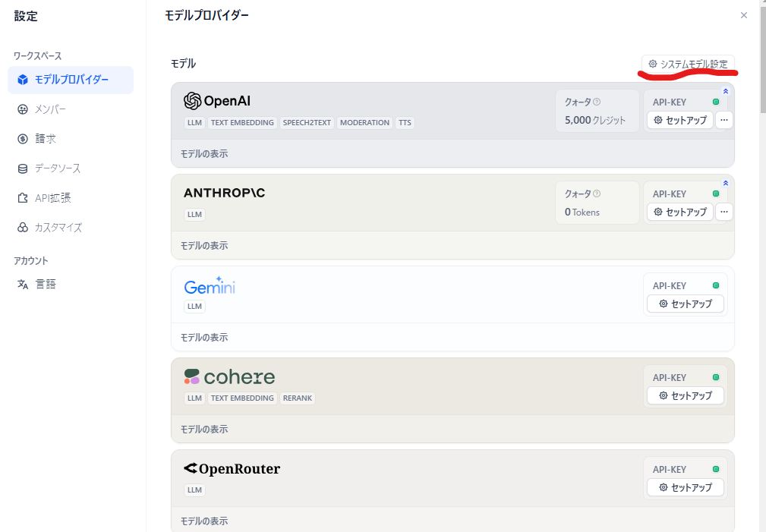This screenshot has width=766, height=532.
Task: Expand モデルの表示 under Anthropic
Action: pyautogui.click(x=204, y=246)
